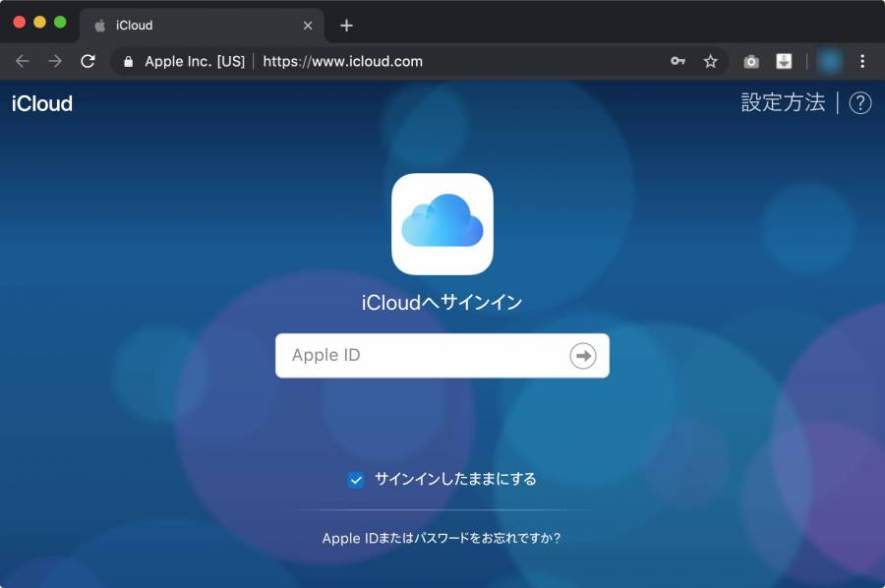Toggle サインインしたままにする checkbox
Viewport: 885px width, 588px height.
click(x=356, y=480)
